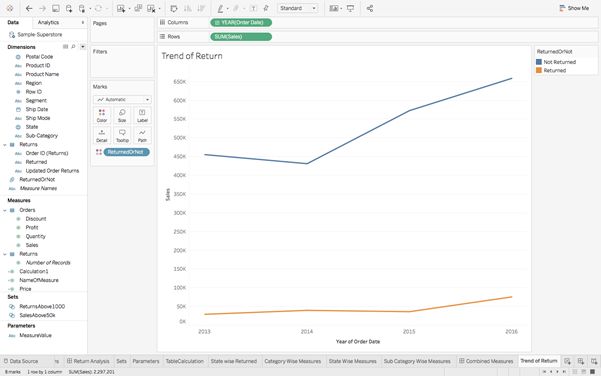
Task: Open Size in the Marks card
Action: pos(122,115)
